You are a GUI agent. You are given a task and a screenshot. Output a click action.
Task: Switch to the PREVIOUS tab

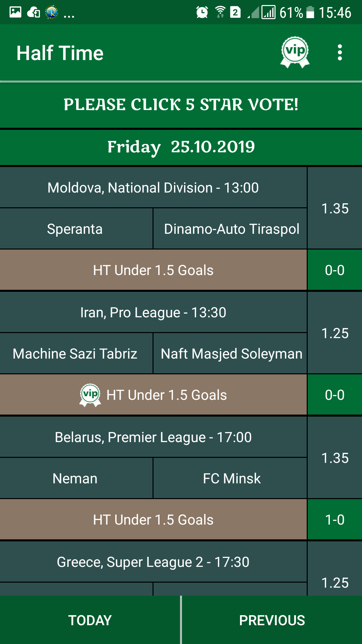coord(272,620)
